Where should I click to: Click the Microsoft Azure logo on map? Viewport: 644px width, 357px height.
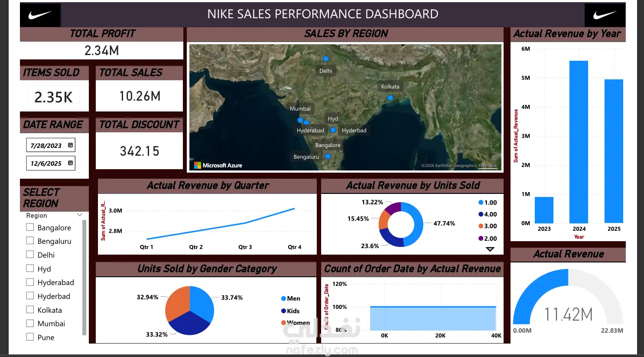point(218,165)
